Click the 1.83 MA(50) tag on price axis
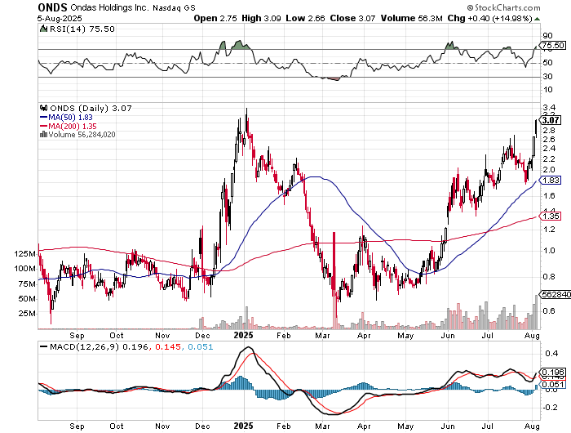Image resolution: width=571 pixels, height=433 pixels. tap(551, 180)
